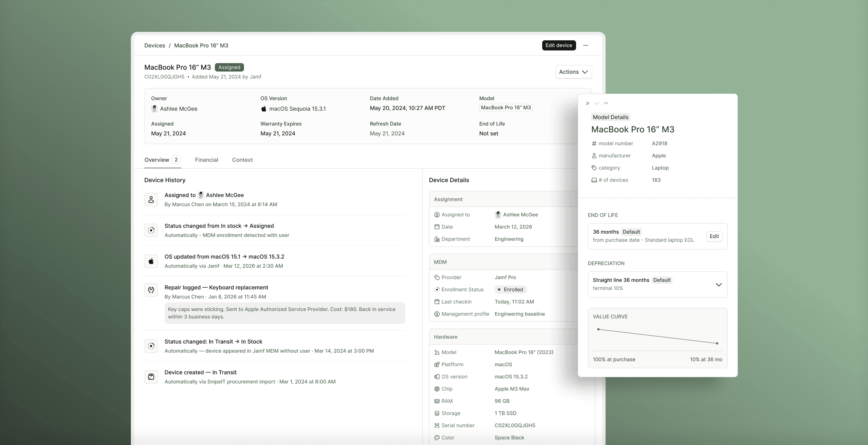Click the person icon beside manufacturer
The image size is (868, 445).
pos(594,156)
